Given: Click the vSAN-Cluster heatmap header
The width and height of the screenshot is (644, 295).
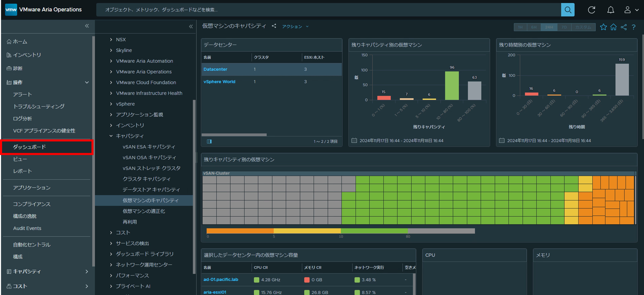Looking at the screenshot, I should point(419,173).
